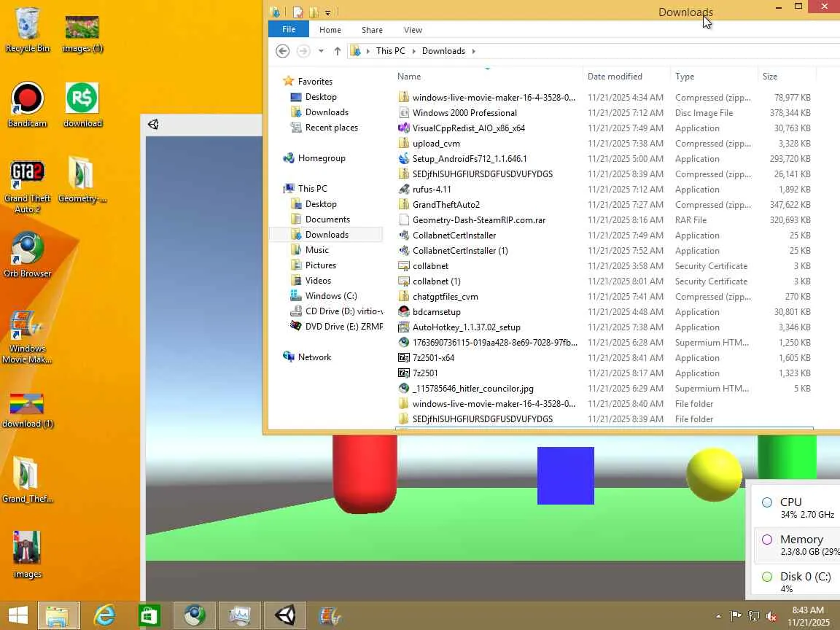Select the Bandicam desktop shortcut
This screenshot has height=630, width=840.
27,104
